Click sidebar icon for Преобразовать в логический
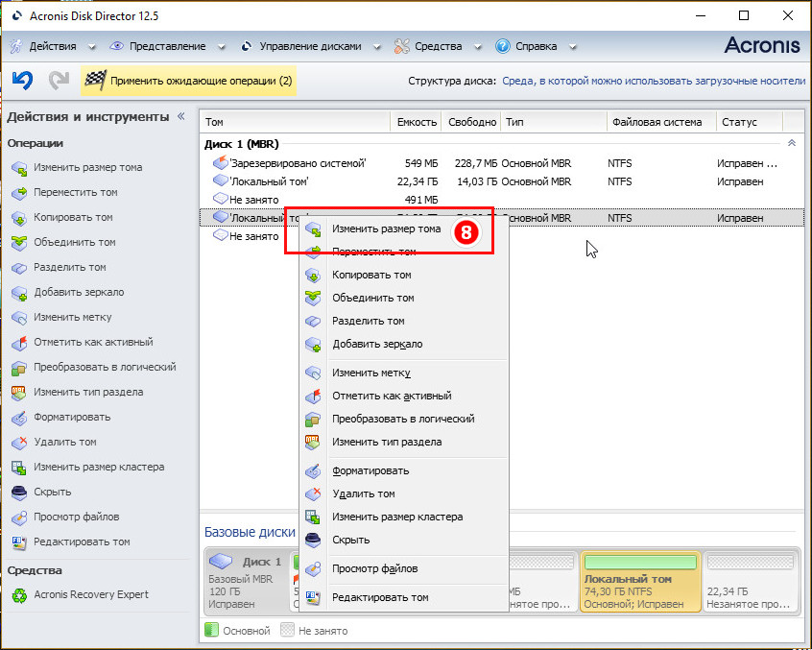The image size is (812, 650). tap(19, 367)
